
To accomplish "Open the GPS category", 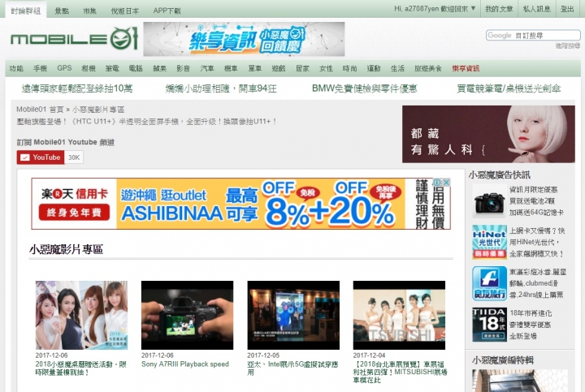I will 64,68.
